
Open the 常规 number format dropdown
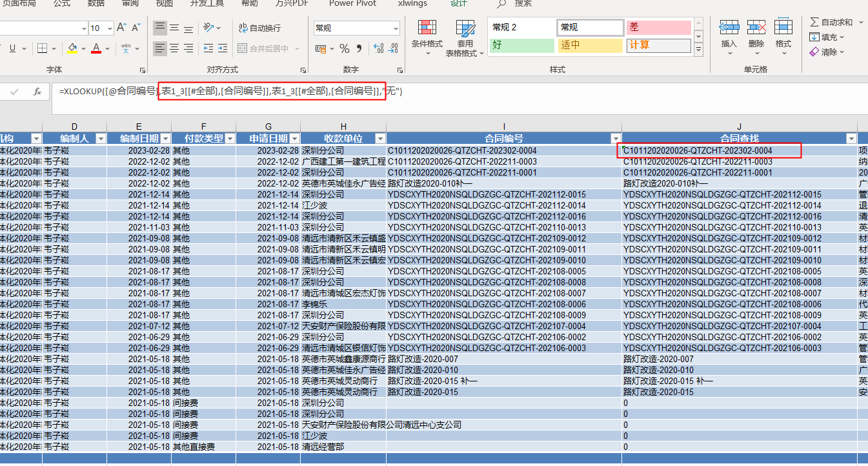pyautogui.click(x=396, y=28)
